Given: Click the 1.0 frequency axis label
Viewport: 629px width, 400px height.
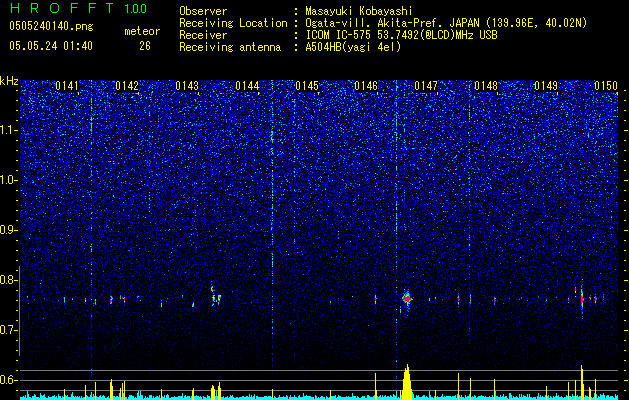Looking at the screenshot, I should (x=9, y=181).
